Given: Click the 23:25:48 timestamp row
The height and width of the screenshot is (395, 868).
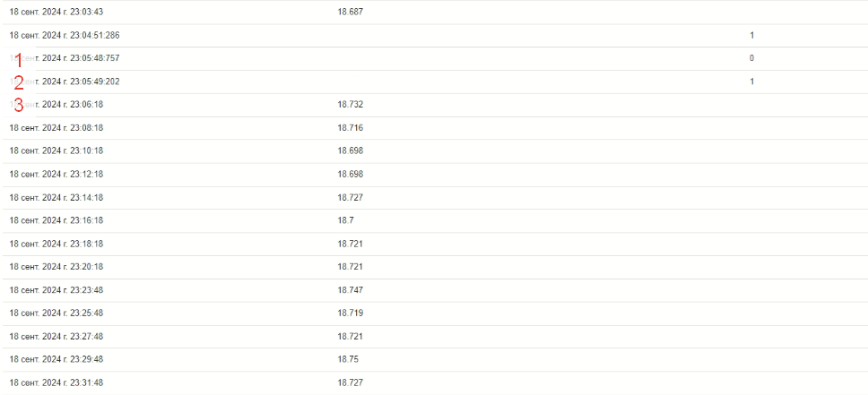Looking at the screenshot, I should [x=434, y=313].
